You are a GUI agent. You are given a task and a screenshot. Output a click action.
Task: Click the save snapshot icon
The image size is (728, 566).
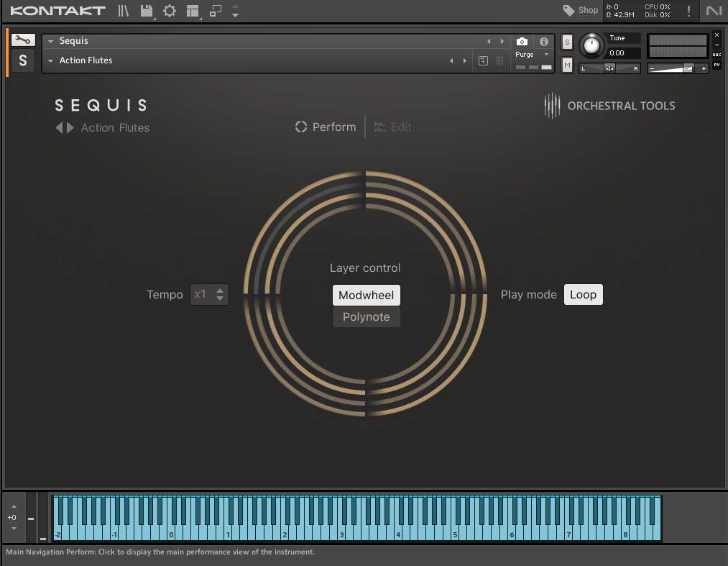(483, 60)
